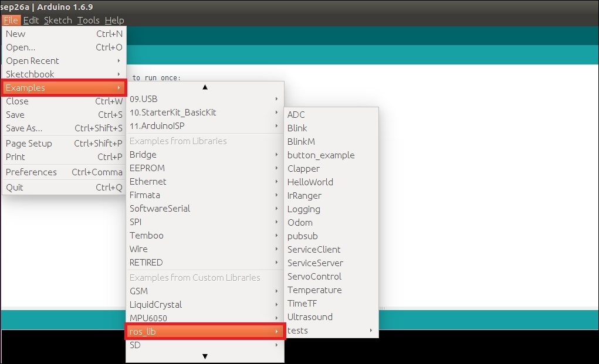Open the HelloWorld example sketch
599x364 pixels.
(331, 182)
